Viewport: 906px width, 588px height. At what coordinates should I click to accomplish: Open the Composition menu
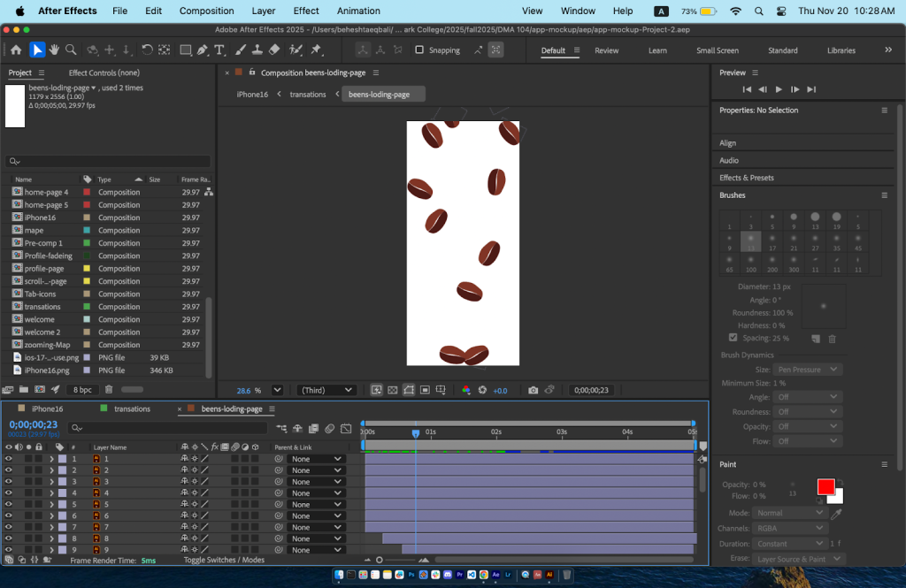206,11
